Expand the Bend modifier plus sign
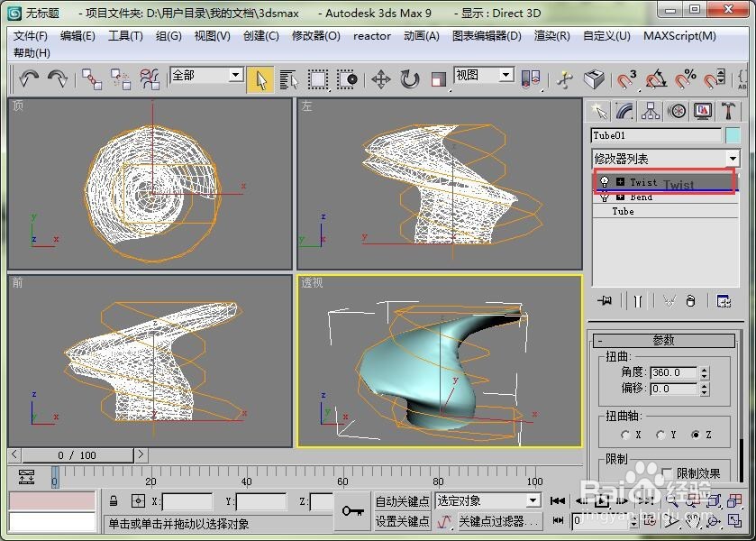Viewport: 756px width, 541px height. (620, 197)
